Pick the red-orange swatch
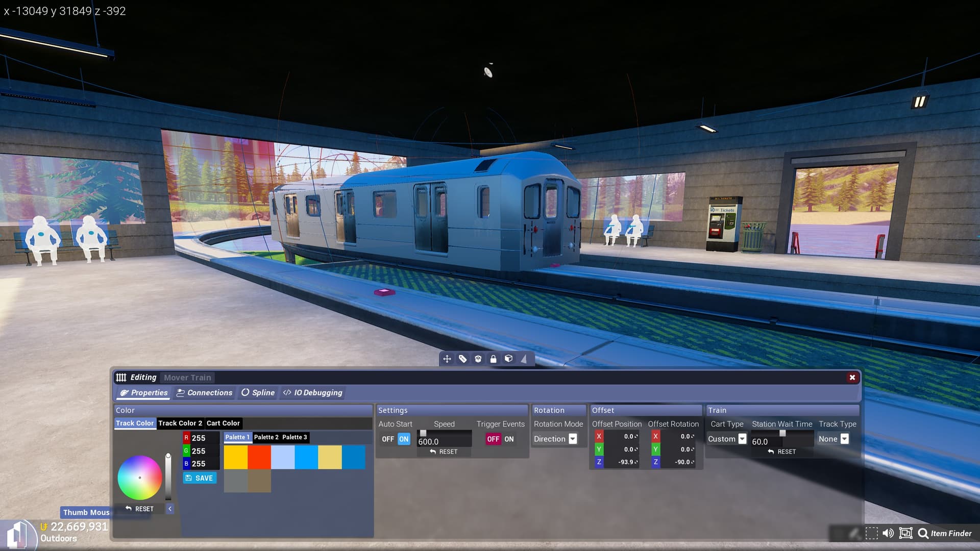Screen dimensions: 980x551 tap(259, 457)
